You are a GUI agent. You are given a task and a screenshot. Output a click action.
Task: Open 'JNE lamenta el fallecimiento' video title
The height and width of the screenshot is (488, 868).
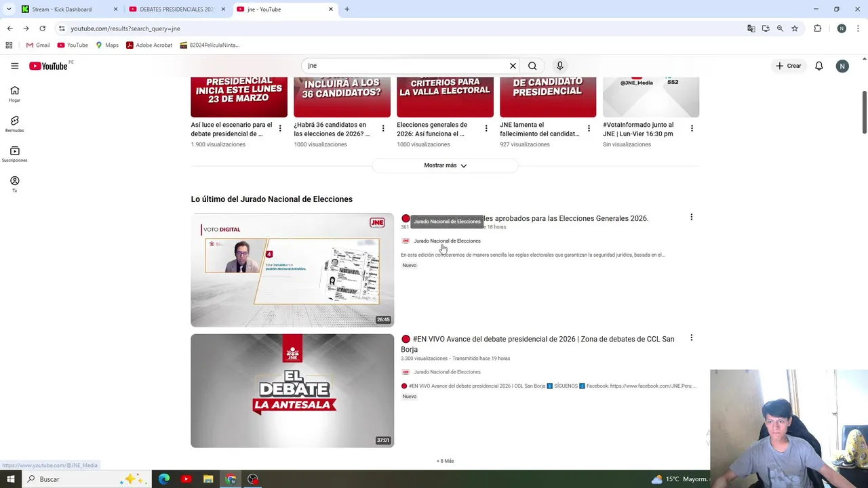[540, 129]
